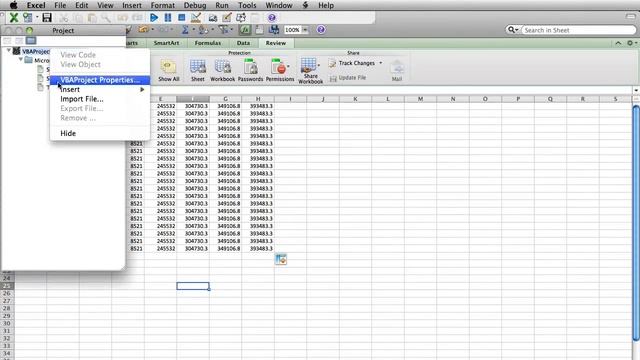Click the zoom percentage 100% field
The width and height of the screenshot is (640, 360).
293,30
